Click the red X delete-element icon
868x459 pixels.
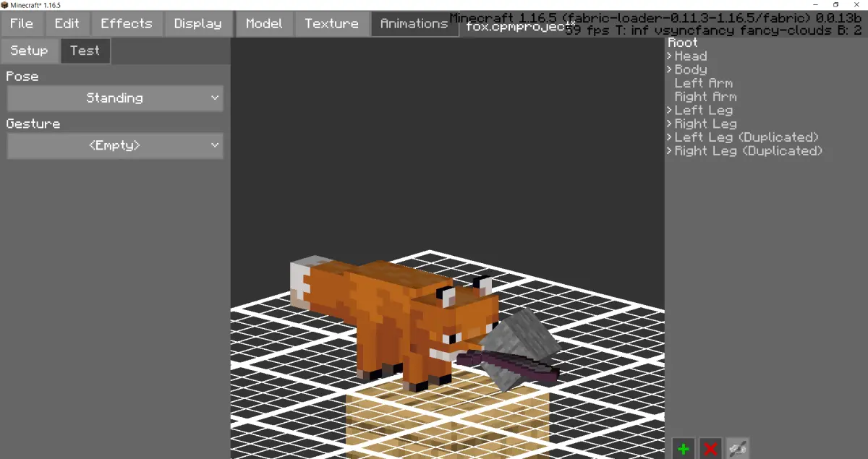(x=710, y=449)
